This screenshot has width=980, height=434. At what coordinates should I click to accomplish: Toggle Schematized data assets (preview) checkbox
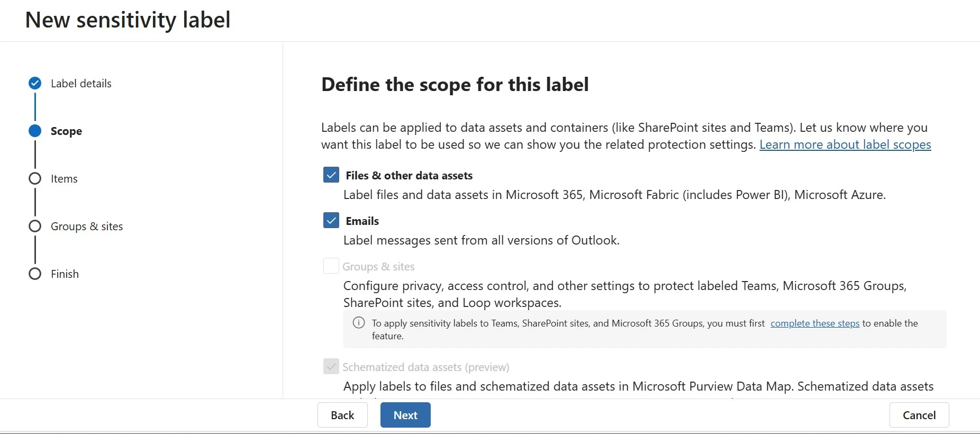pyautogui.click(x=331, y=366)
